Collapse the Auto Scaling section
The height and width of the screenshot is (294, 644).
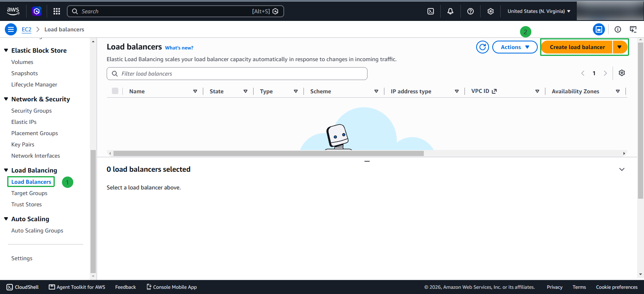point(6,219)
